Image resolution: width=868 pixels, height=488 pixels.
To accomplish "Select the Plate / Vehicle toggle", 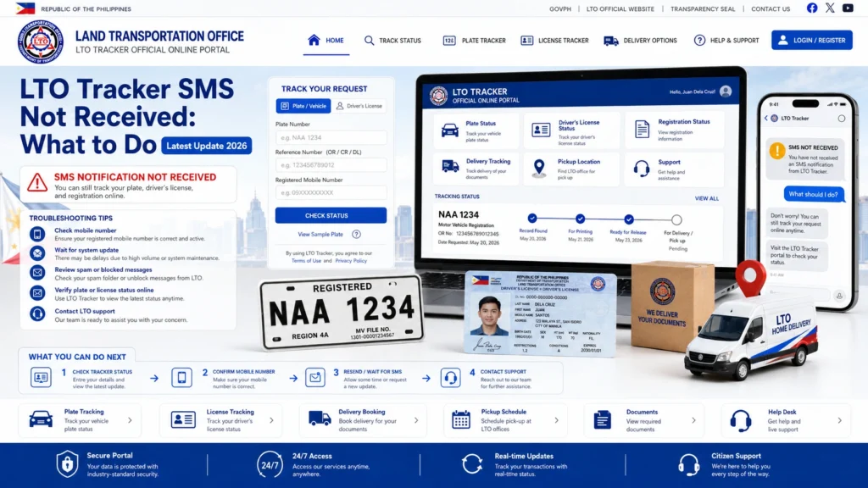I will click(x=303, y=106).
